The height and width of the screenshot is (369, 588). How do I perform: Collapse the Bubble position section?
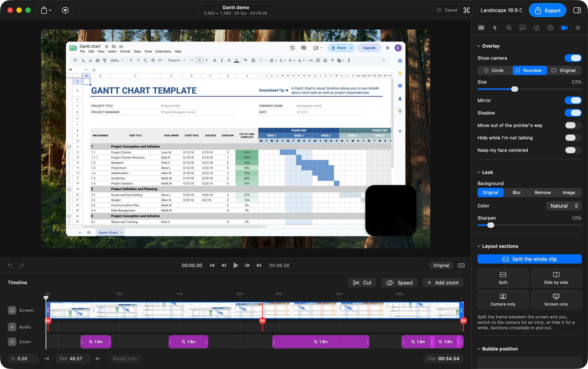pyautogui.click(x=479, y=349)
